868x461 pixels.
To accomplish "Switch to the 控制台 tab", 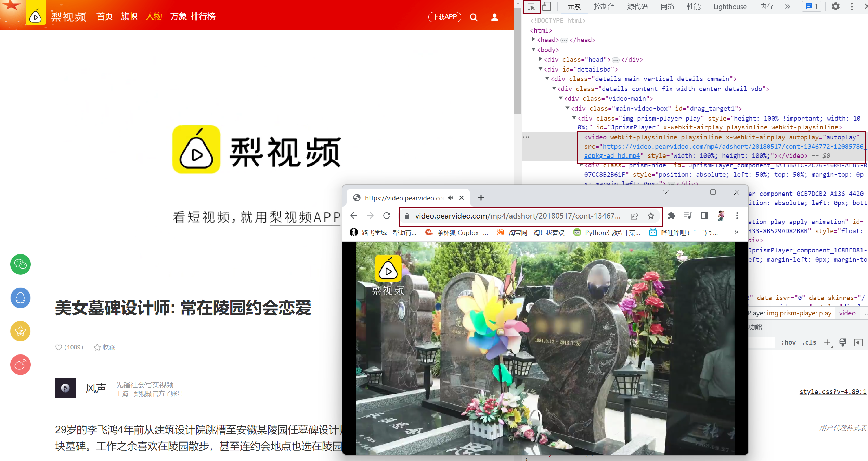I will pos(604,7).
